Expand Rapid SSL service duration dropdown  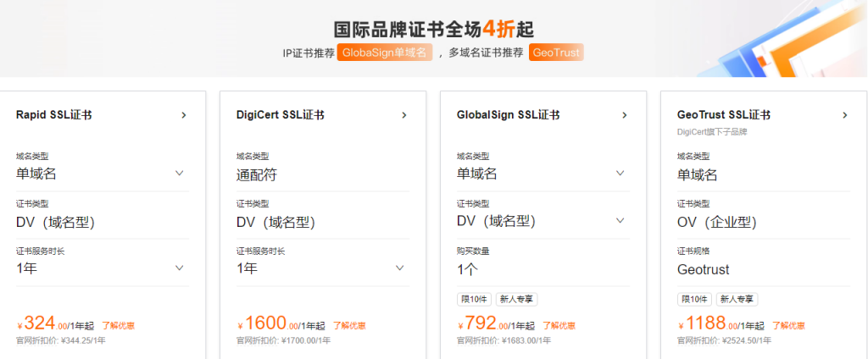(x=179, y=268)
